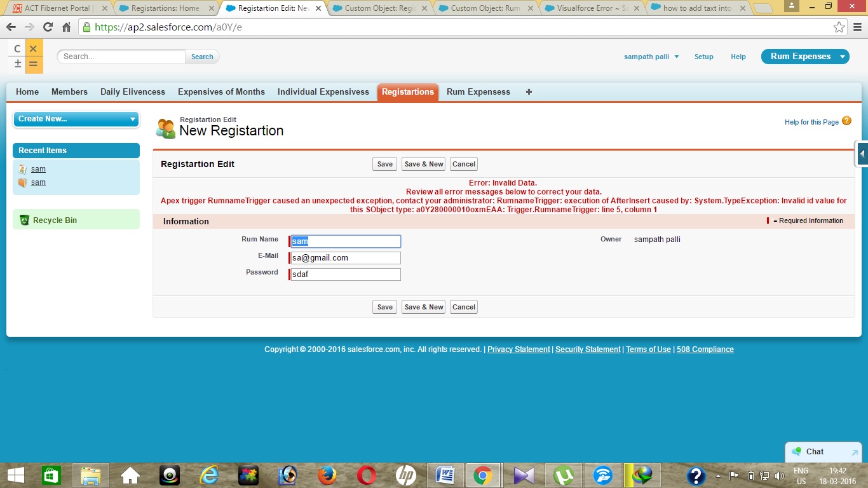Click the bottom Save button
Viewport: 868px width, 488px height.
pyautogui.click(x=385, y=307)
